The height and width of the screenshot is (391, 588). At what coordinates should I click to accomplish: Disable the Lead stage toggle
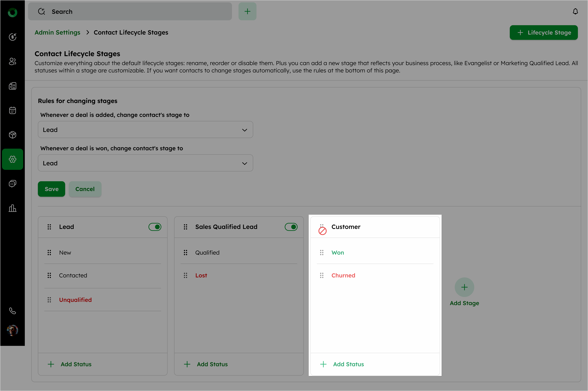[x=155, y=227]
